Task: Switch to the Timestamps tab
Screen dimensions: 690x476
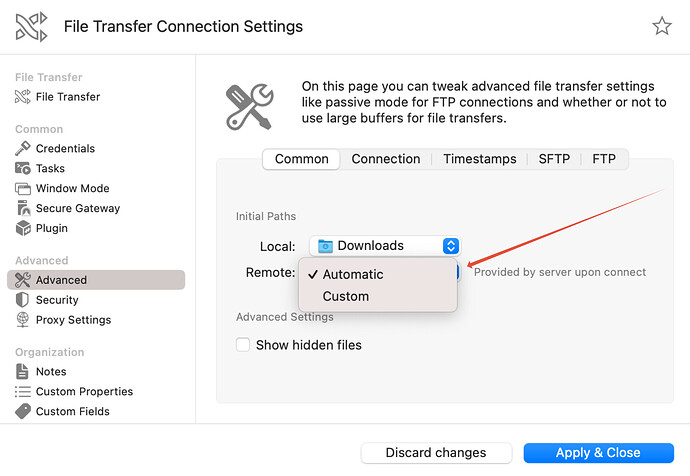Action: point(480,159)
